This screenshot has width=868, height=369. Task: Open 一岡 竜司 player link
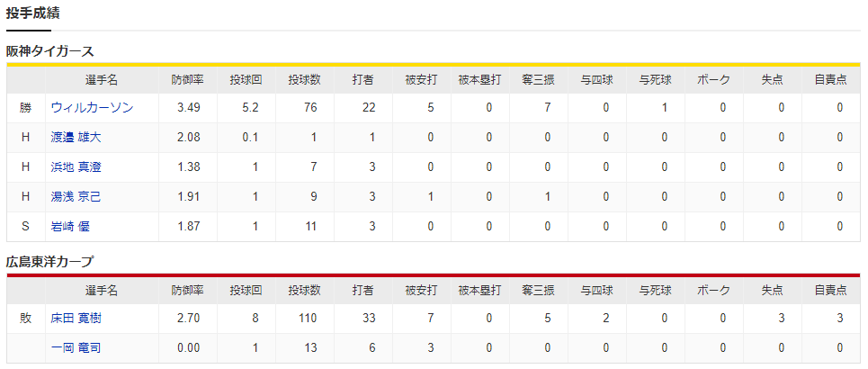click(x=76, y=348)
